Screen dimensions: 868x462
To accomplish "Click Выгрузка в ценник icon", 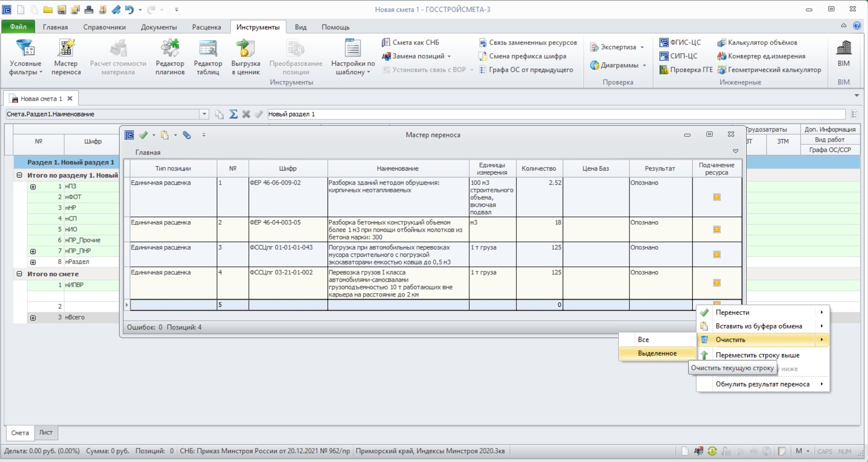I will [246, 57].
